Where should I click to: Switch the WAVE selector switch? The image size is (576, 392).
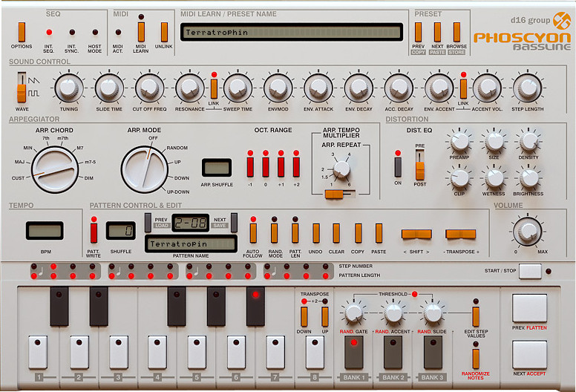click(x=22, y=88)
